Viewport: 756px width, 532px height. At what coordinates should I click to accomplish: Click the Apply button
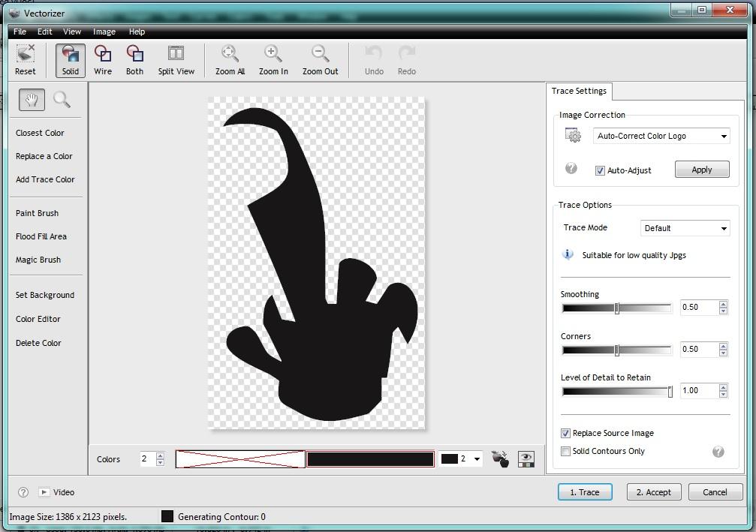pos(702,169)
